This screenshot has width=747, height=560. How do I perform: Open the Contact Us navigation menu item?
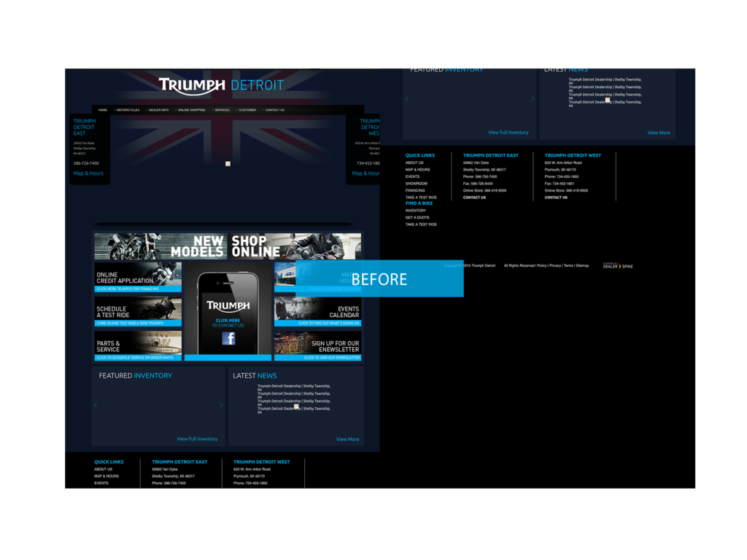click(275, 110)
